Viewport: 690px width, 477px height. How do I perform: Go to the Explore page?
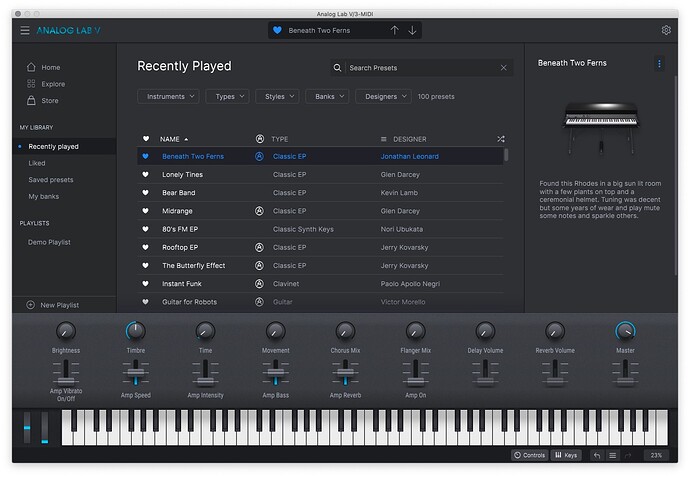click(x=53, y=84)
